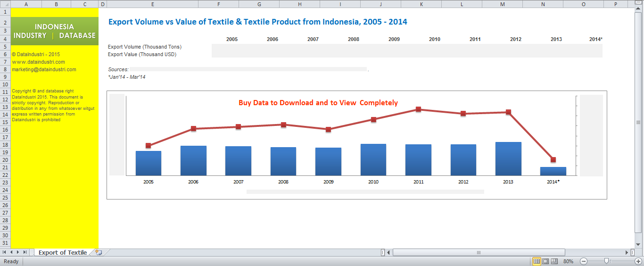Switch to Normal view
The width and height of the screenshot is (644, 266).
coord(537,261)
